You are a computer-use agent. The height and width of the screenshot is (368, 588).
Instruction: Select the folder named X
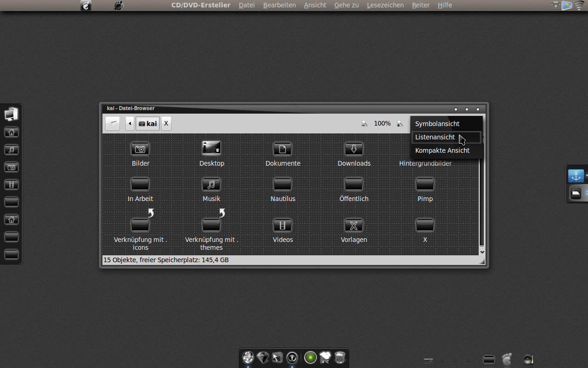coord(425,225)
